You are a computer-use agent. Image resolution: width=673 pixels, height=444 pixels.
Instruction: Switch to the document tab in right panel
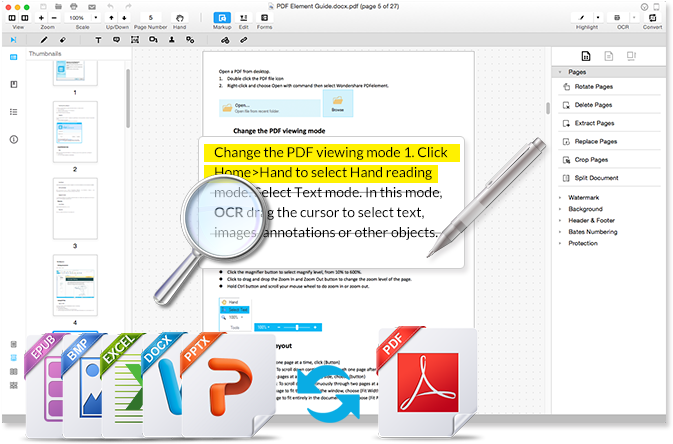click(x=609, y=56)
